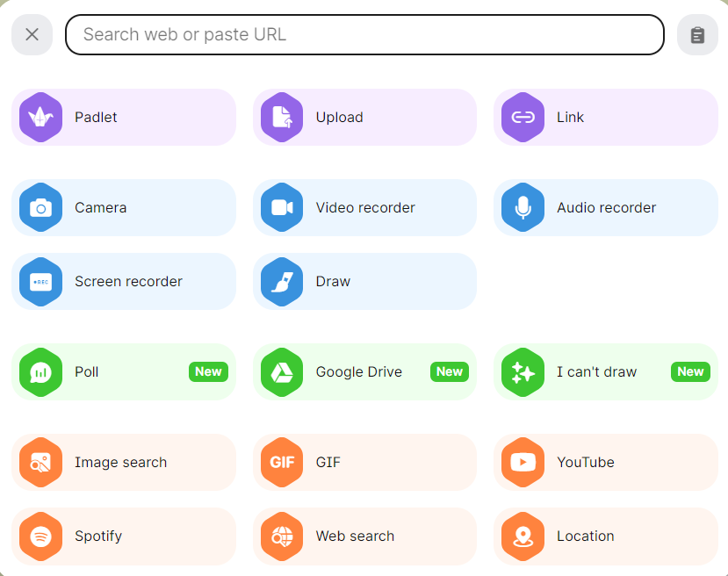
Task: Pick the Draw label text
Action: tap(333, 281)
